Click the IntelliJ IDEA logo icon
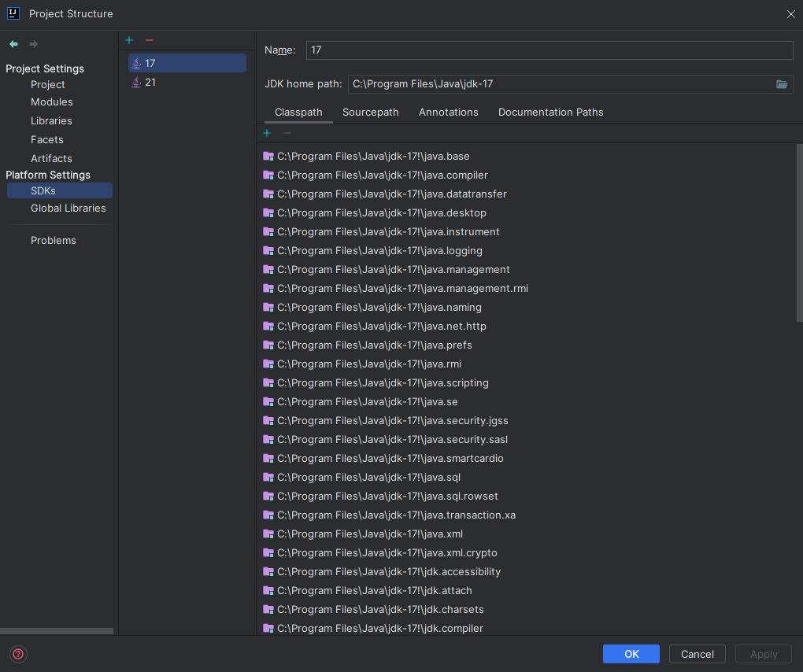Screen dimensions: 803x672 [x=13, y=13]
